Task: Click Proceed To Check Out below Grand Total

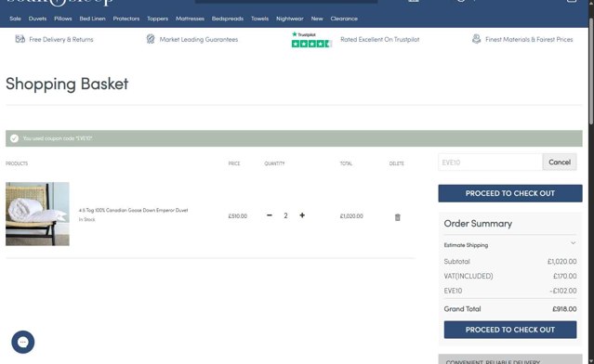Action: tap(510, 330)
